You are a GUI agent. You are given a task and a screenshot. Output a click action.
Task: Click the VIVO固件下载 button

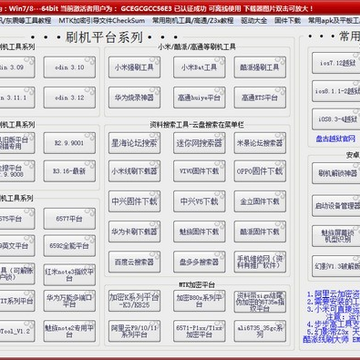199,171
